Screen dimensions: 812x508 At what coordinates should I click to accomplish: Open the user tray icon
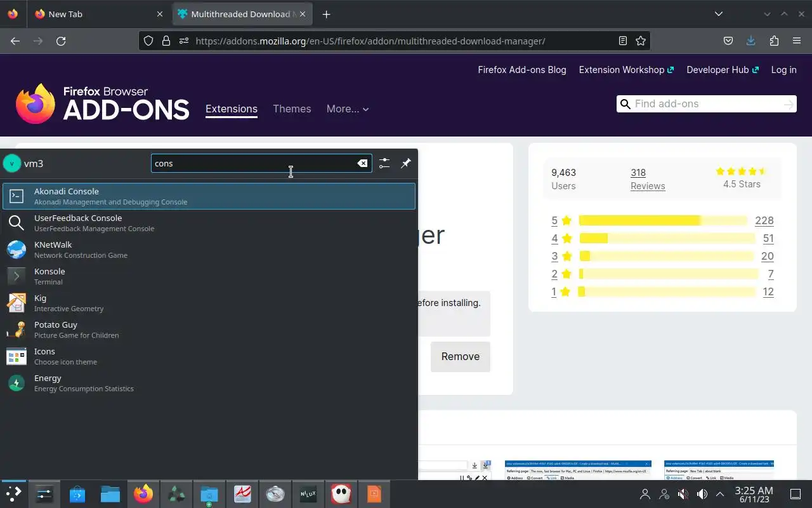point(645,494)
